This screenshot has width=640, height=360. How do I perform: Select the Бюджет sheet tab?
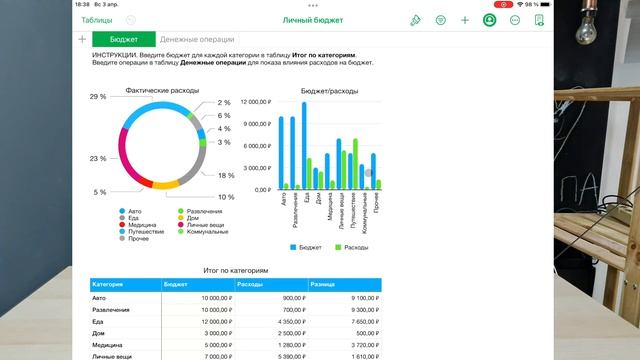(x=124, y=39)
